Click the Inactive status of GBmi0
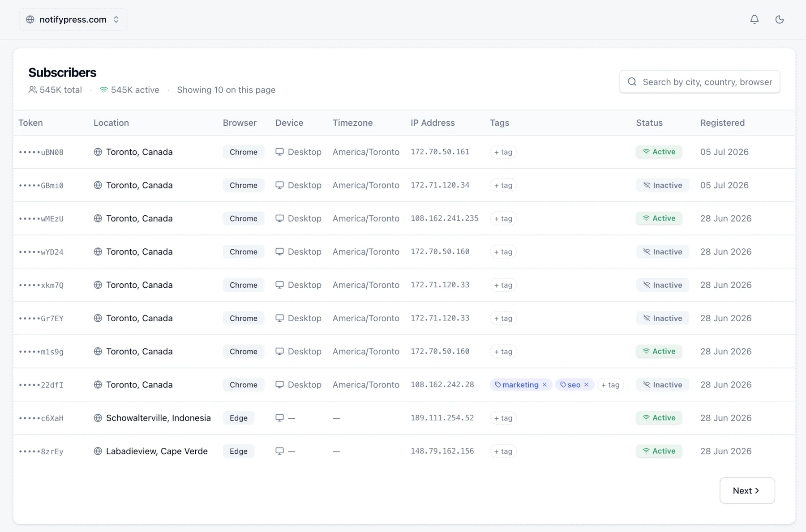806x532 pixels. (663, 185)
